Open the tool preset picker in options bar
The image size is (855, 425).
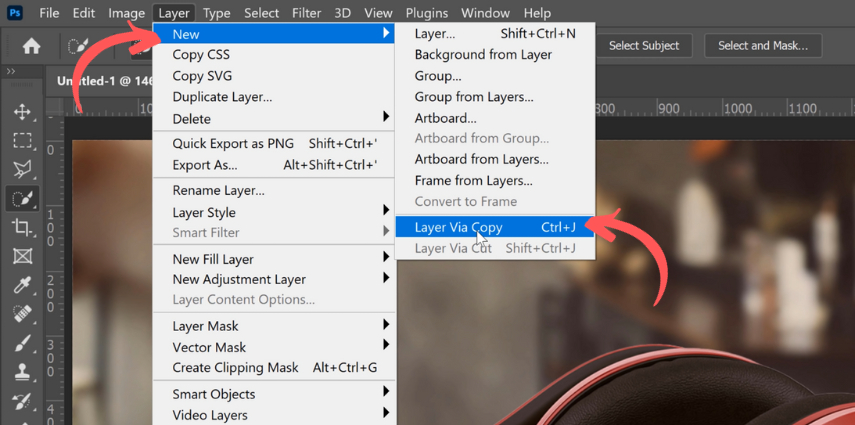pos(78,46)
